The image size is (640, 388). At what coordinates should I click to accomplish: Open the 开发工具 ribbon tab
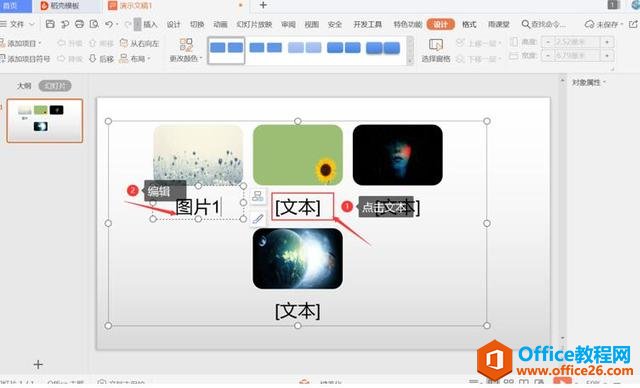click(x=368, y=24)
